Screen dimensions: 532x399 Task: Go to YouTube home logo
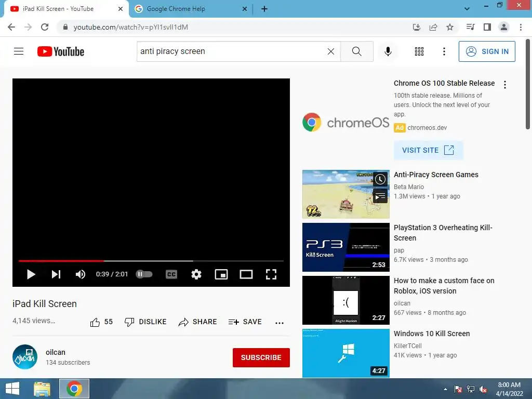pos(61,51)
